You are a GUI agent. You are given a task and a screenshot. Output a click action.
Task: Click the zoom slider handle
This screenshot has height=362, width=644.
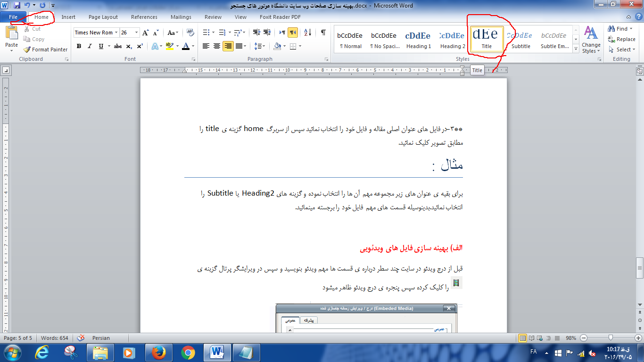[x=611, y=338]
